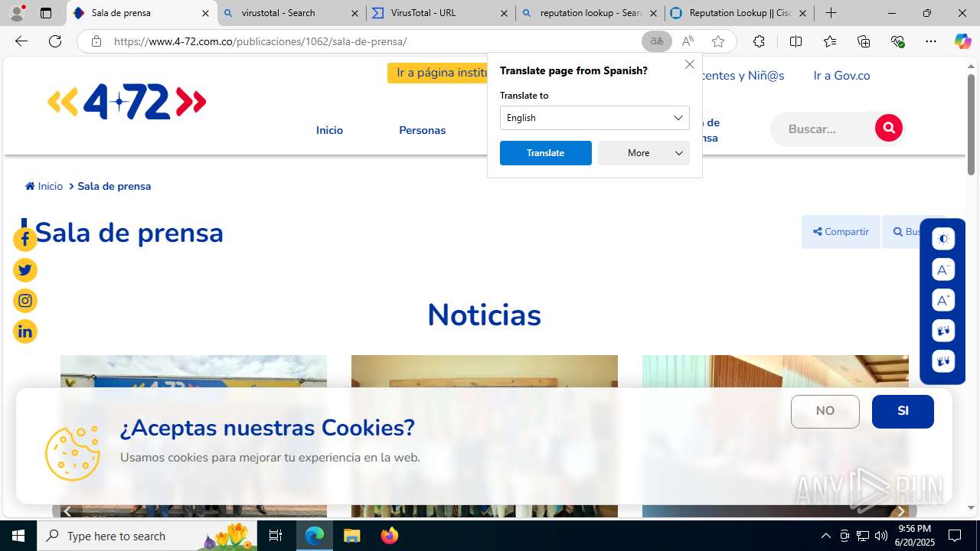Image resolution: width=980 pixels, height=551 pixels.
Task: Open Firefox from taskbar
Action: 390,536
